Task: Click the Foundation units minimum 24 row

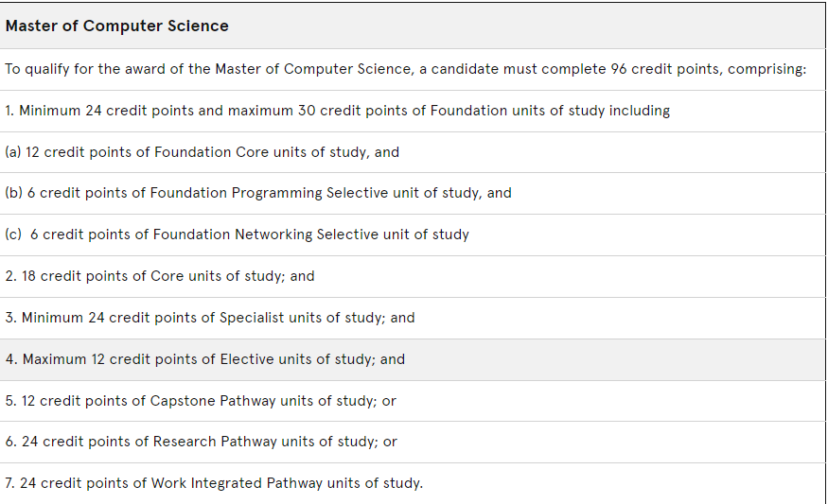Action: click(413, 111)
